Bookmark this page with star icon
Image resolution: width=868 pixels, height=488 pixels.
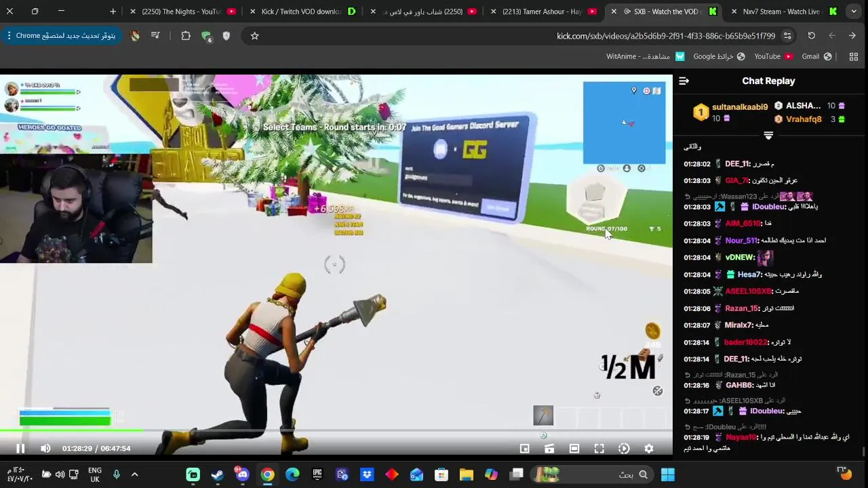(x=255, y=36)
